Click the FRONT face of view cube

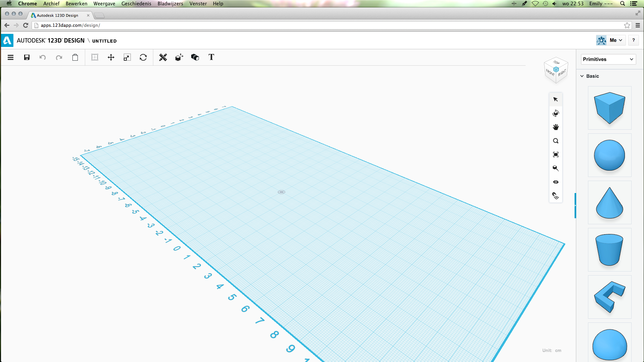pos(550,72)
